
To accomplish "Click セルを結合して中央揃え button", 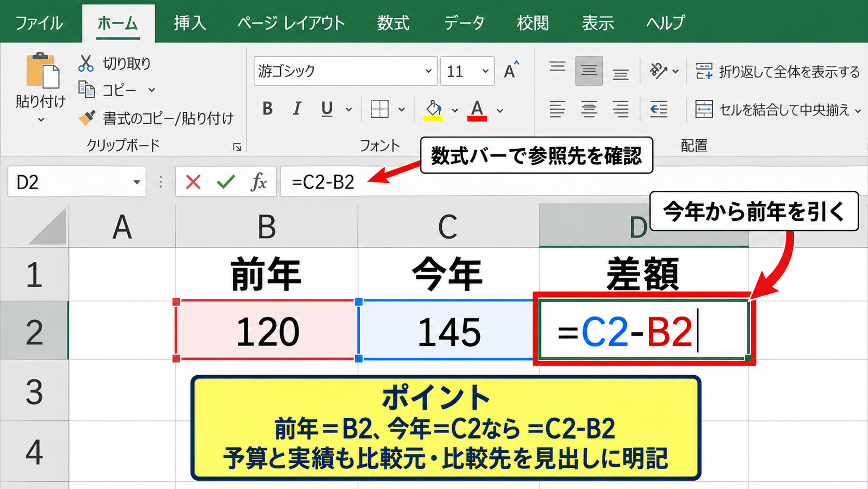I will 772,110.
